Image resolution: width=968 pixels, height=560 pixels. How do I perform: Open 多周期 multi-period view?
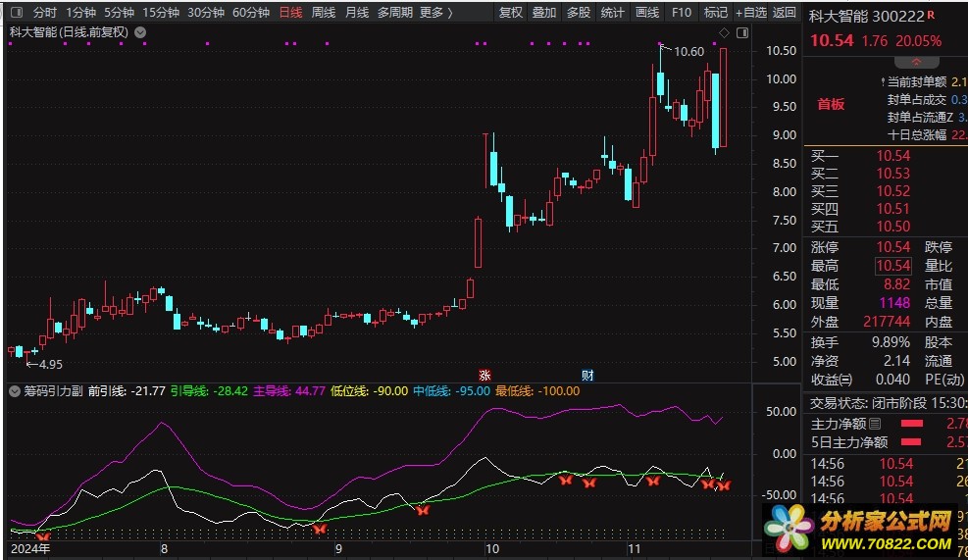click(x=395, y=13)
